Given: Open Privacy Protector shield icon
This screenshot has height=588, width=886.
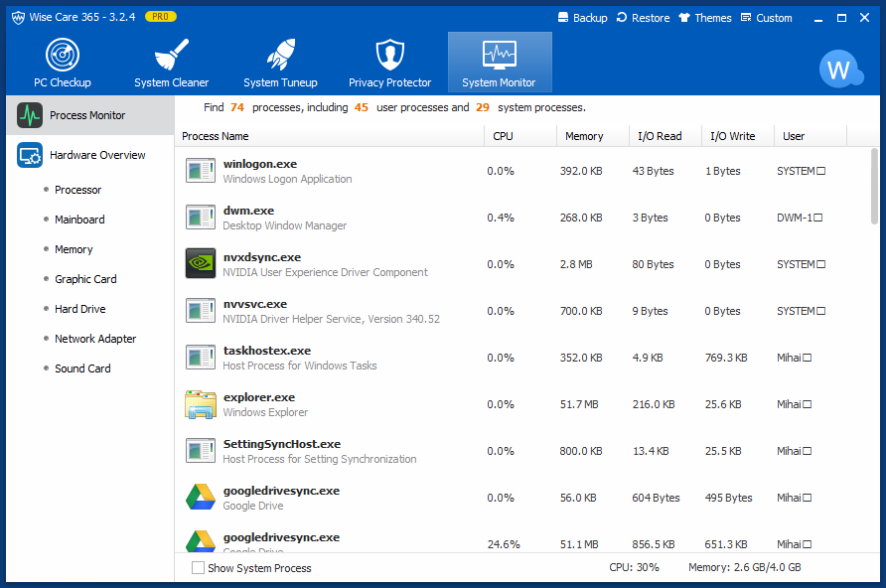Looking at the screenshot, I should pyautogui.click(x=390, y=55).
